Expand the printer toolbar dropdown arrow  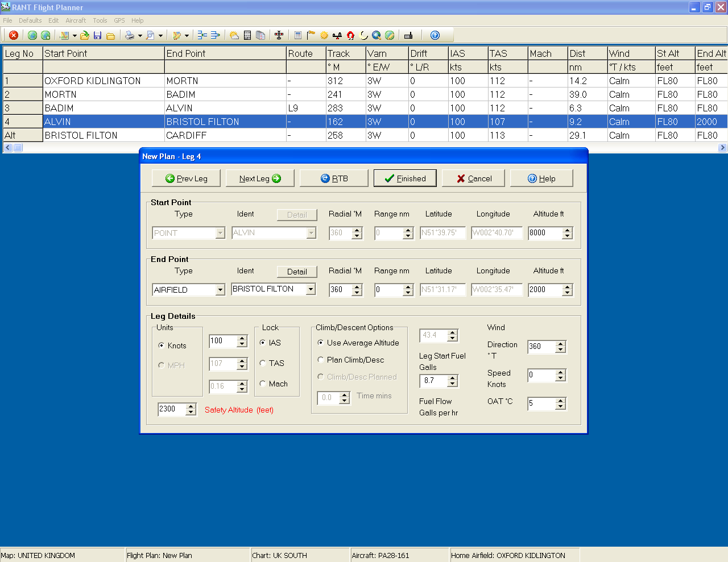(140, 36)
